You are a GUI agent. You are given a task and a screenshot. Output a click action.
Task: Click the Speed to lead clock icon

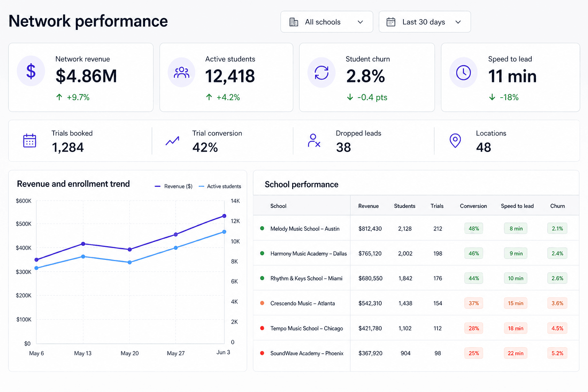click(463, 72)
